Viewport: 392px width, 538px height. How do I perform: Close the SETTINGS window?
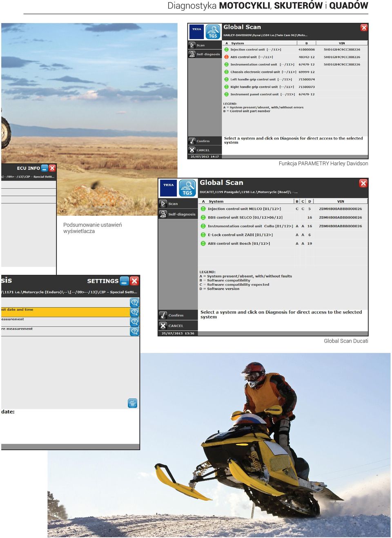click(x=134, y=281)
